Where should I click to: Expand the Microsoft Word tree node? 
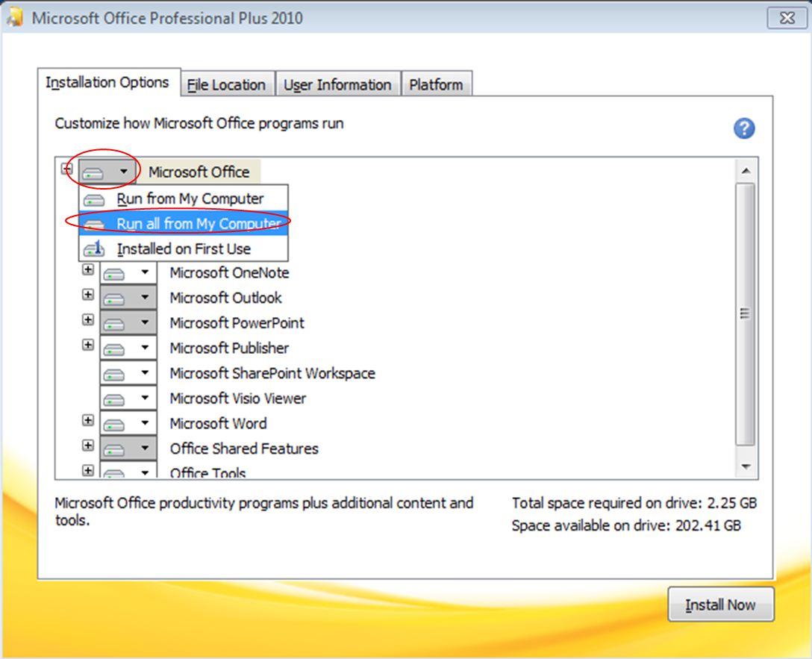pos(88,420)
